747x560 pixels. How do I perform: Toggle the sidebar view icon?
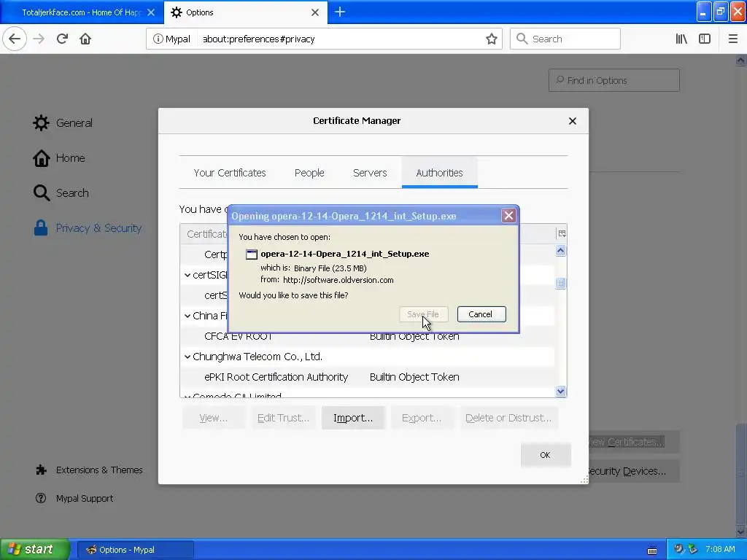[705, 39]
